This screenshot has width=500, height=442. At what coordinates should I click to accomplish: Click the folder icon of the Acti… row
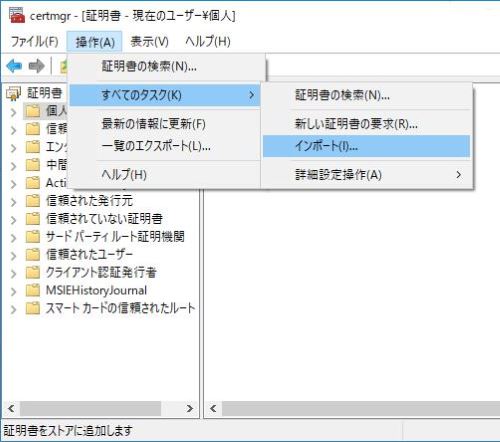coord(33,183)
